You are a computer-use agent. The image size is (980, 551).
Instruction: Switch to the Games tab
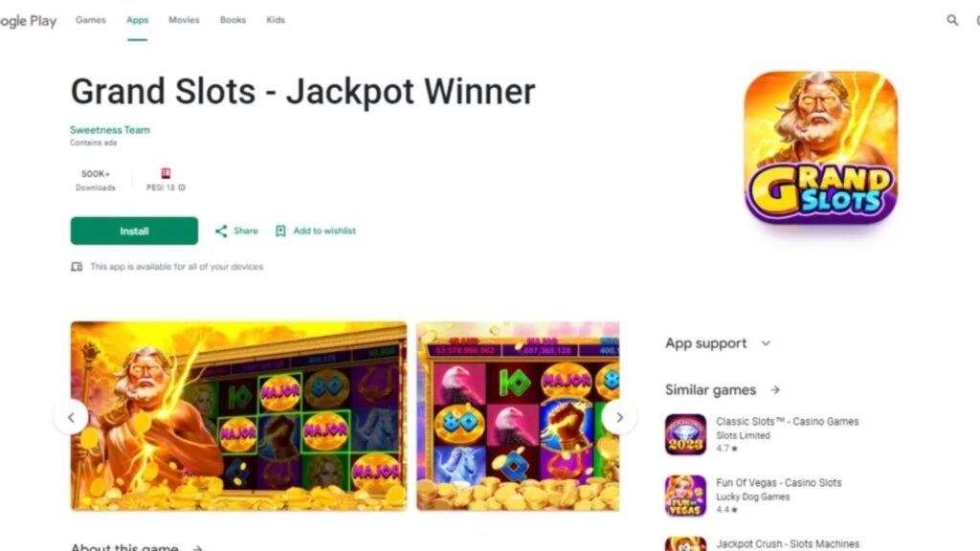91,20
